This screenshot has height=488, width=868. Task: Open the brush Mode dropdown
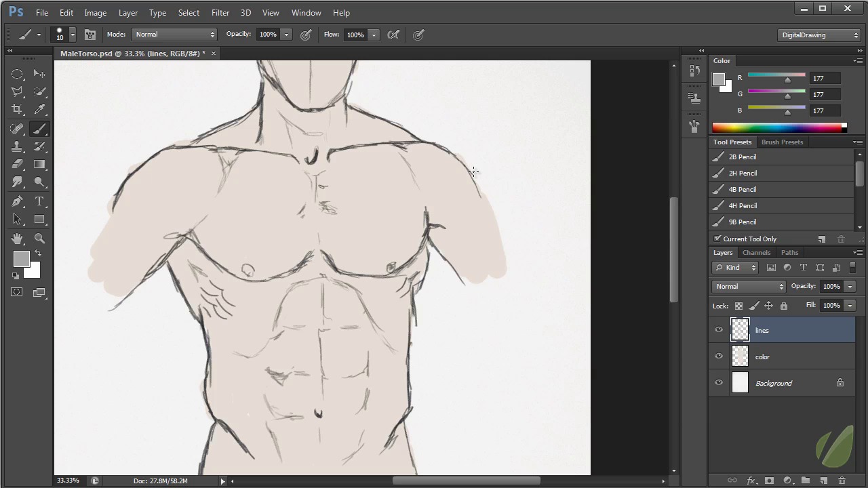point(174,35)
